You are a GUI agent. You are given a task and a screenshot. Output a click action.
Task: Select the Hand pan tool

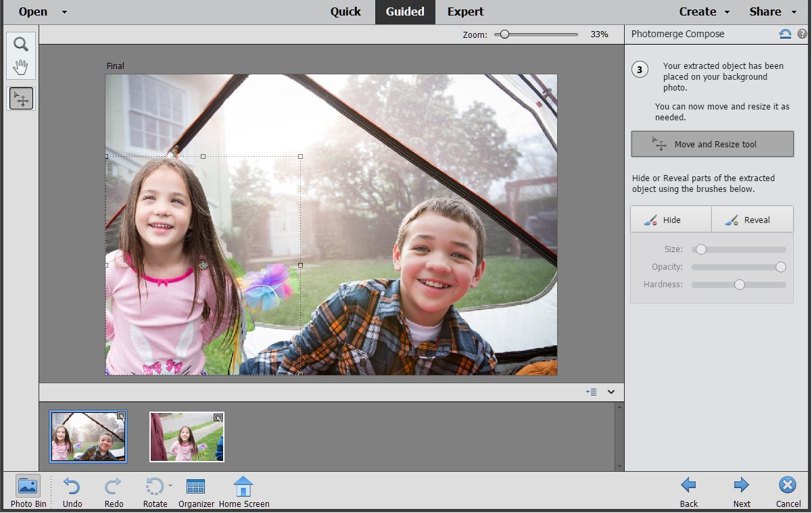[22, 66]
